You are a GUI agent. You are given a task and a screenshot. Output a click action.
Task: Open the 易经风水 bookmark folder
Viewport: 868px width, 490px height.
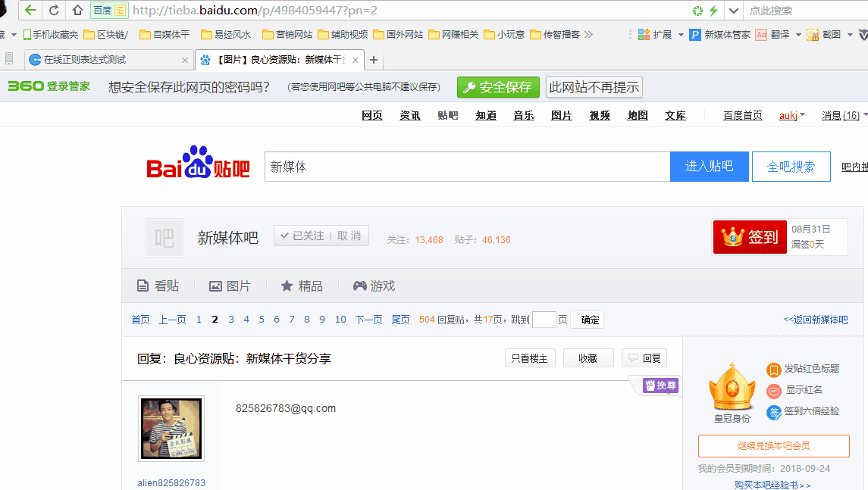click(x=226, y=35)
